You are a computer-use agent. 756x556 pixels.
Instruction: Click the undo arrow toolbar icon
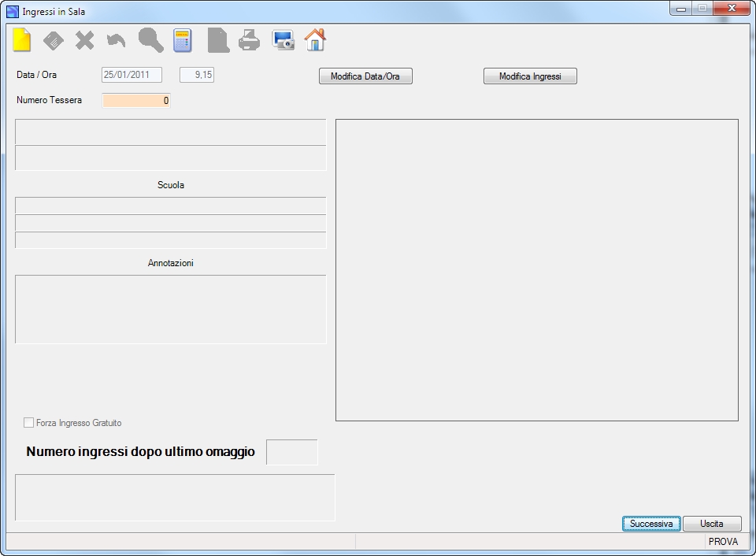(117, 40)
